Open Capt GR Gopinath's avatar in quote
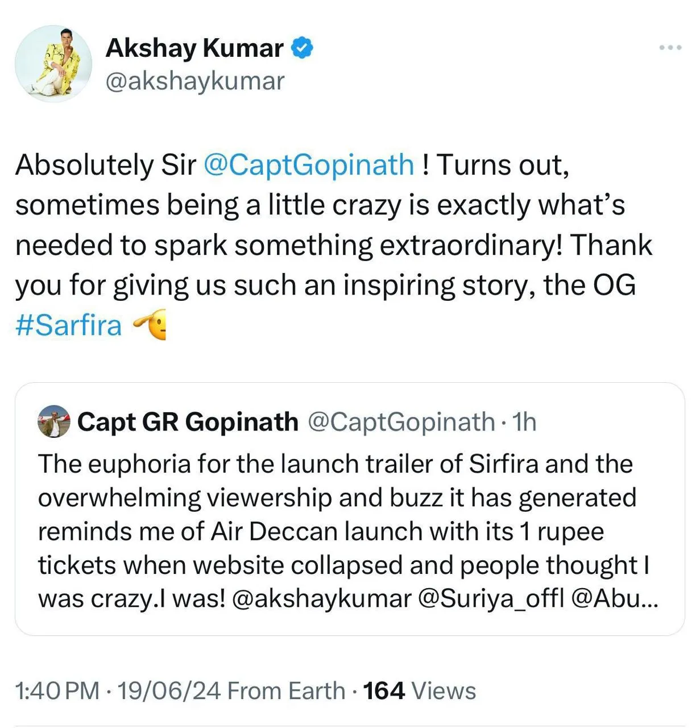Image resolution: width=700 pixels, height=728 pixels. pos(54,421)
